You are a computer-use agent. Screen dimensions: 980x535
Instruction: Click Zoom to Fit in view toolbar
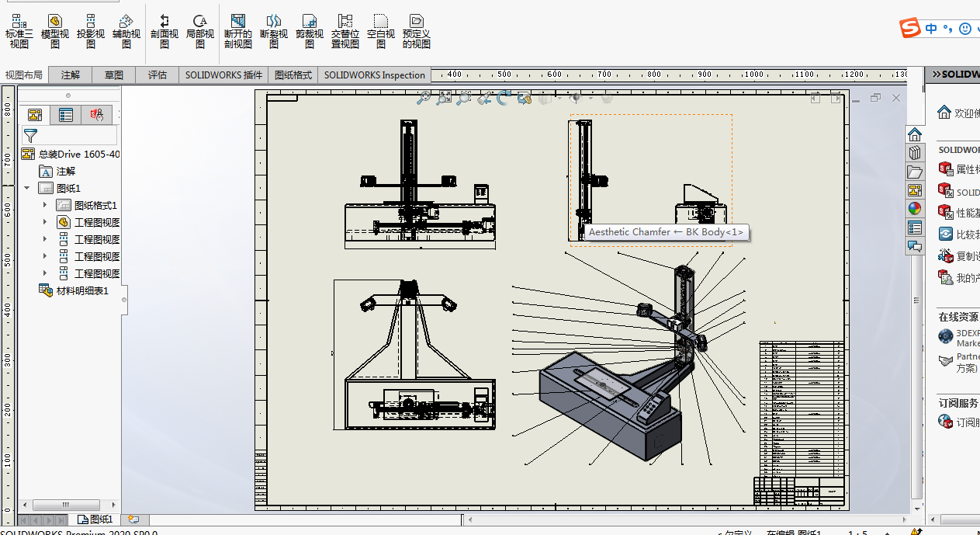click(424, 98)
